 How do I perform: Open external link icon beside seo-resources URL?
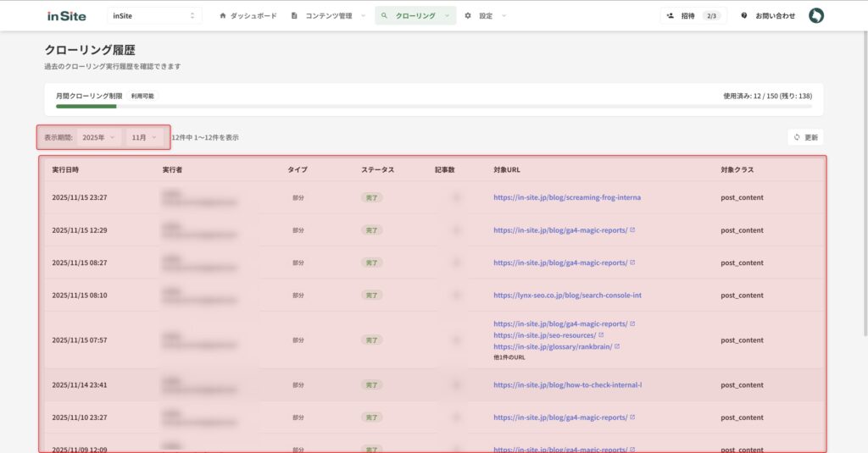coord(601,335)
